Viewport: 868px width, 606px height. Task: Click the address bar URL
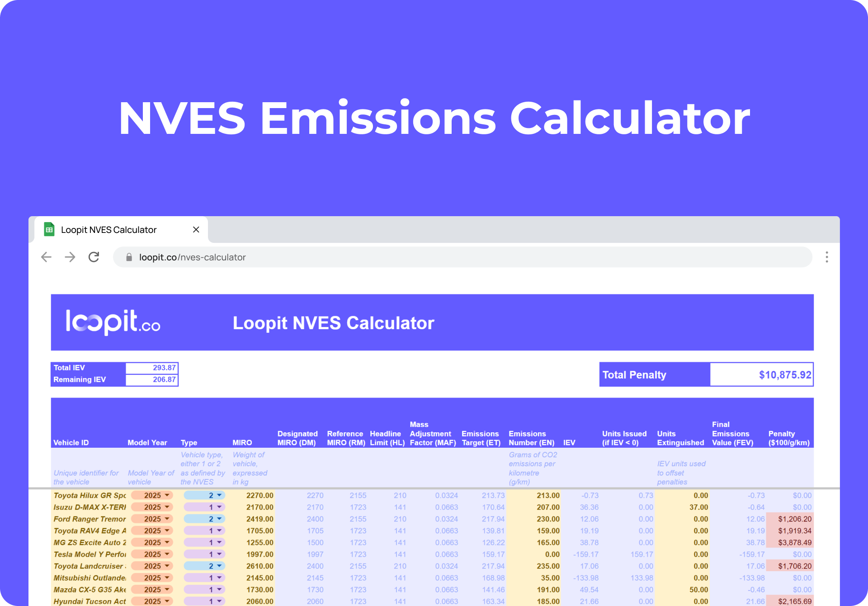[192, 257]
